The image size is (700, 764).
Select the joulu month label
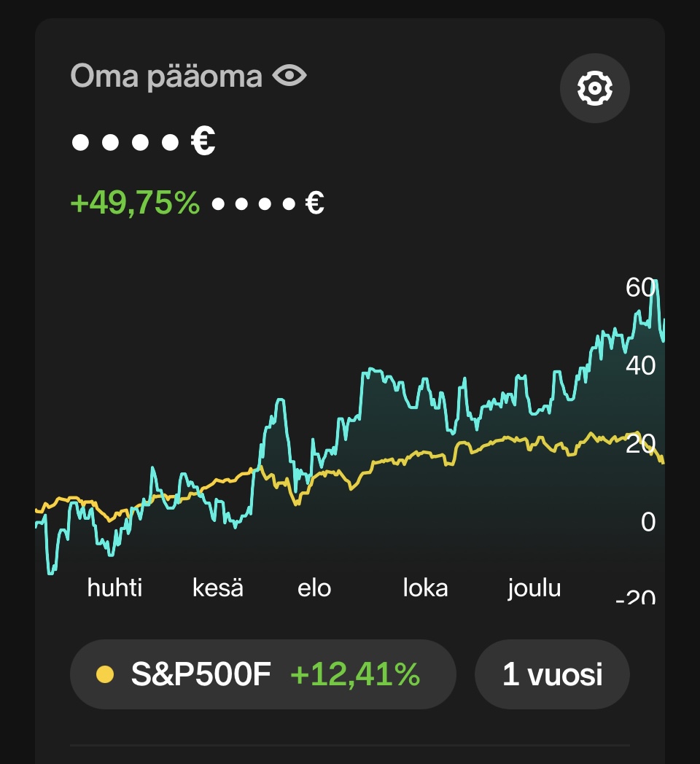click(534, 588)
